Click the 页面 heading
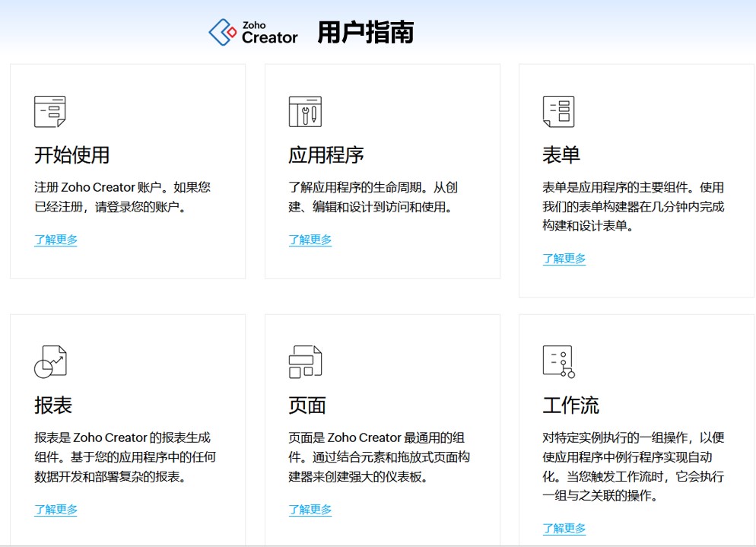 coord(307,405)
